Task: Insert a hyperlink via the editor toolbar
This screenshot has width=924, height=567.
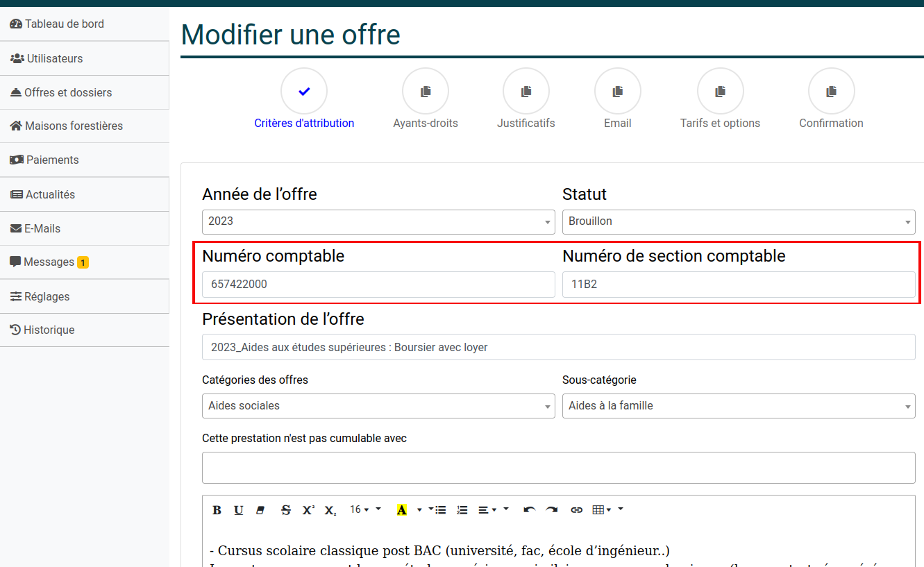Action: click(x=577, y=509)
